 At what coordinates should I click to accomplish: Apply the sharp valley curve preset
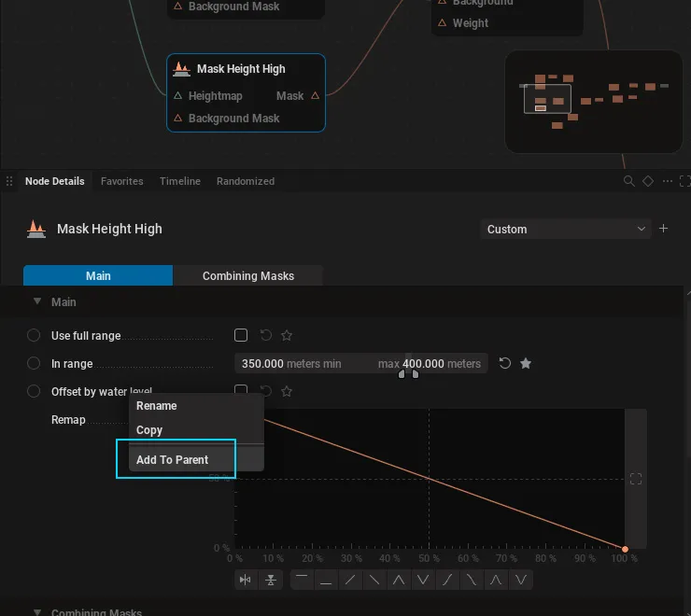(x=423, y=580)
